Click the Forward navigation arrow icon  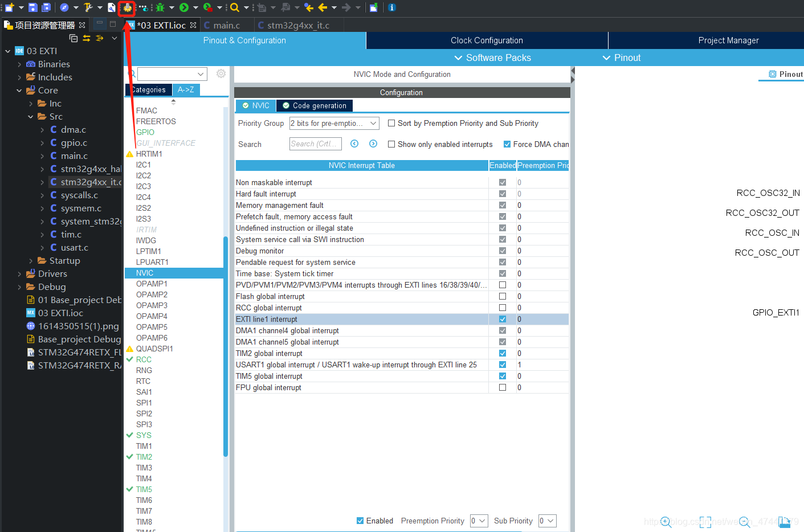(346, 7)
